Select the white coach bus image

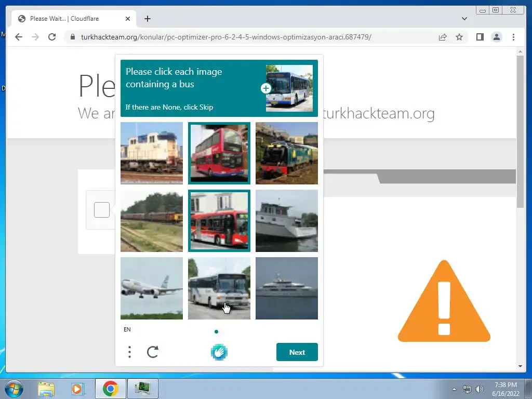tap(219, 288)
